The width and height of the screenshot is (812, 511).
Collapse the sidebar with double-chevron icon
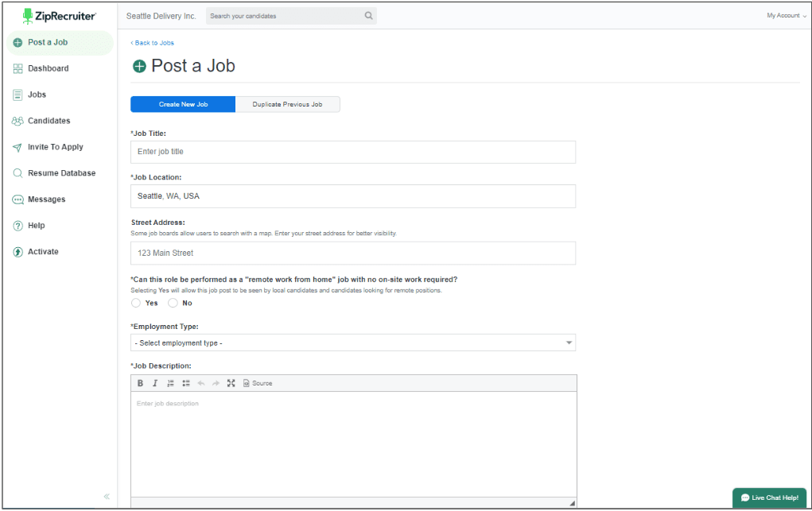pos(107,497)
